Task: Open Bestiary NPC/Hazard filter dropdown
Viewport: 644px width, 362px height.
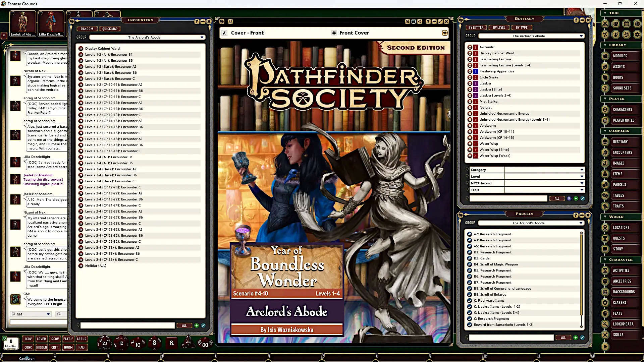Action: [x=545, y=183]
